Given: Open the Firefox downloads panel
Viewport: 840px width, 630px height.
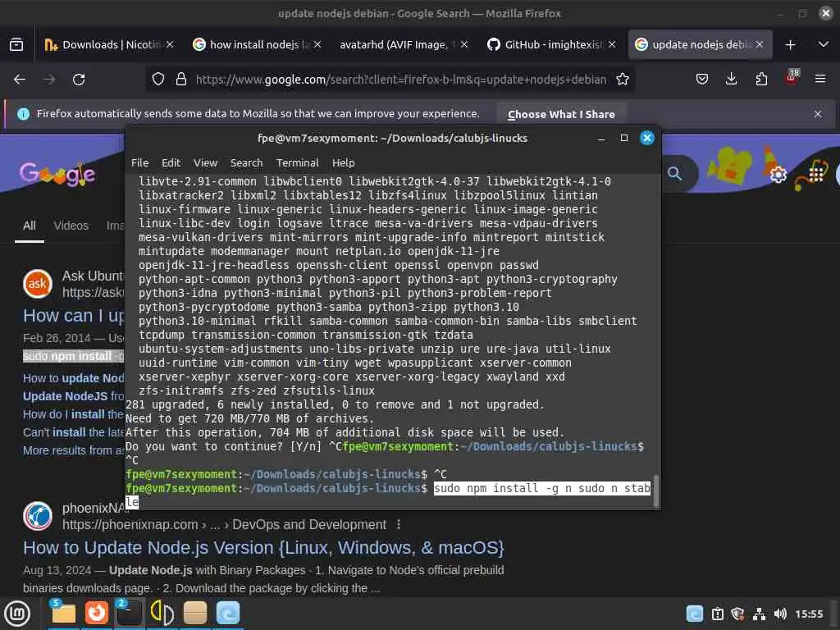Looking at the screenshot, I should [x=731, y=80].
